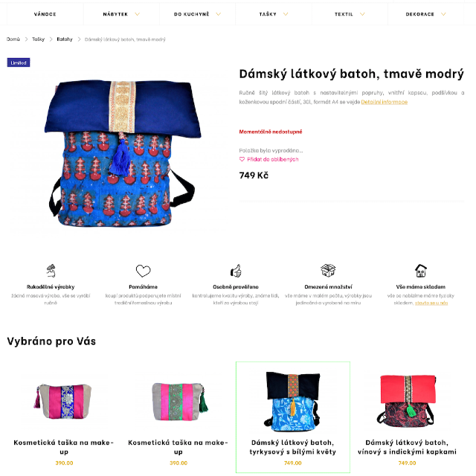Open the Detailní informace link

click(x=384, y=102)
